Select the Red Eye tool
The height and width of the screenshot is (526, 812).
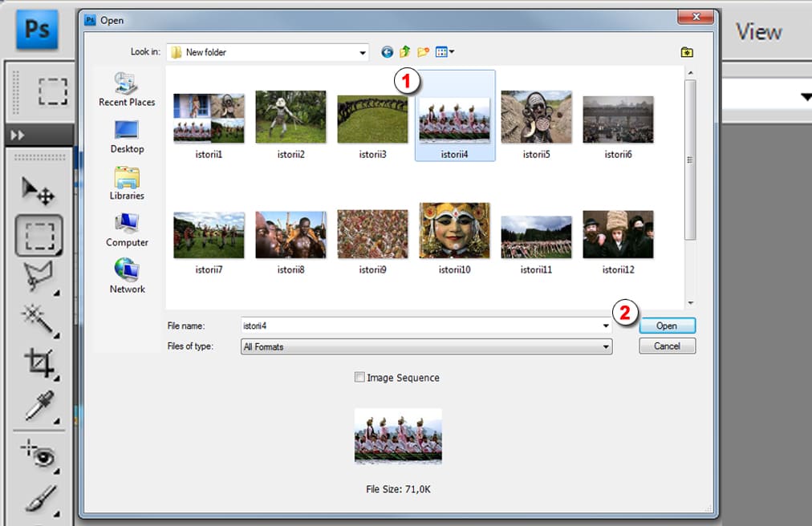coord(38,454)
